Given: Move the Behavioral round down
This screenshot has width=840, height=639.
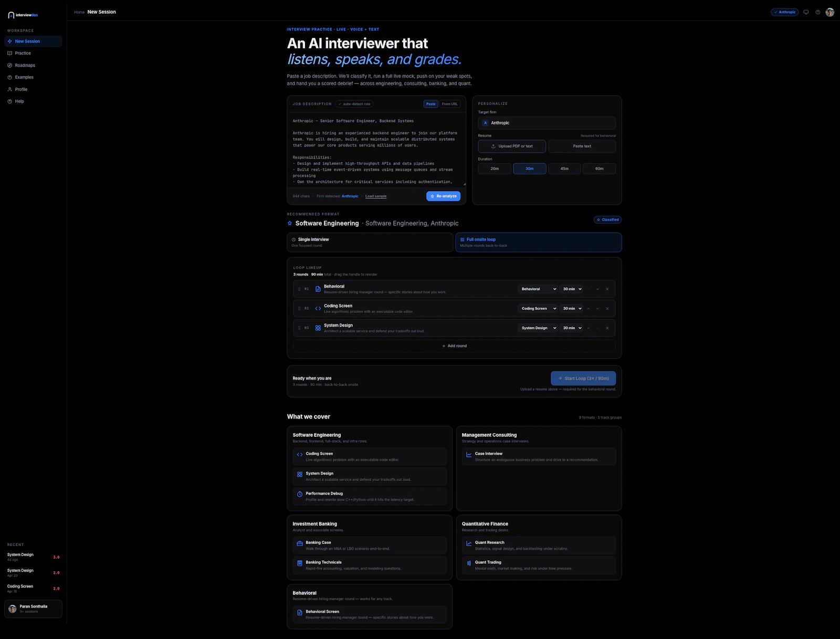Looking at the screenshot, I should coord(597,289).
